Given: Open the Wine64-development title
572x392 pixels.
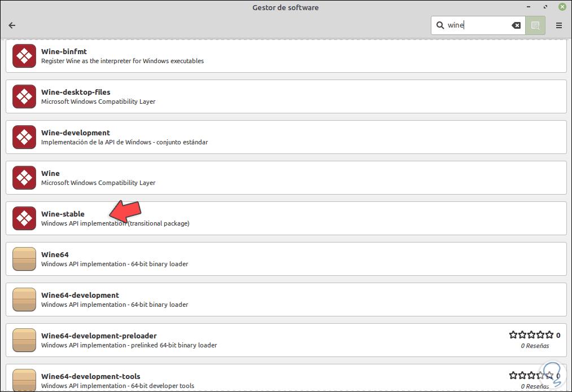Looking at the screenshot, I should 80,295.
